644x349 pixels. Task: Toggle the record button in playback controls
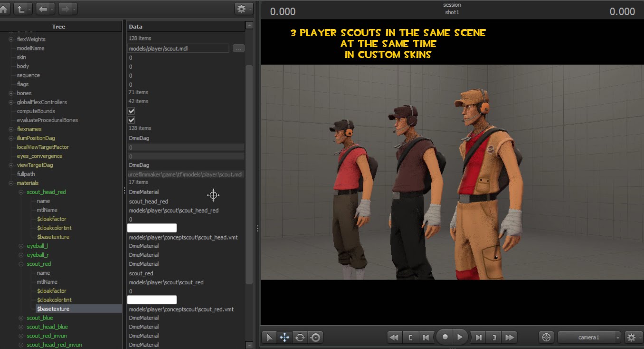point(445,337)
